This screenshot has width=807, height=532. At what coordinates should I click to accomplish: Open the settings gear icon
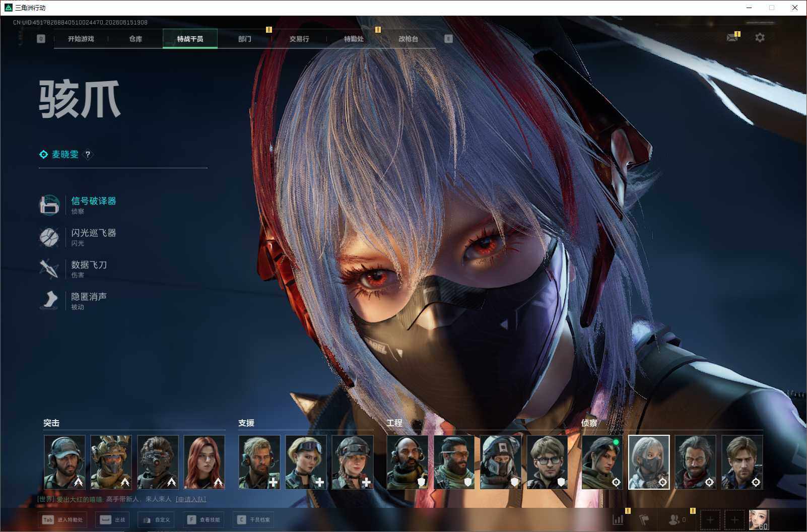760,37
